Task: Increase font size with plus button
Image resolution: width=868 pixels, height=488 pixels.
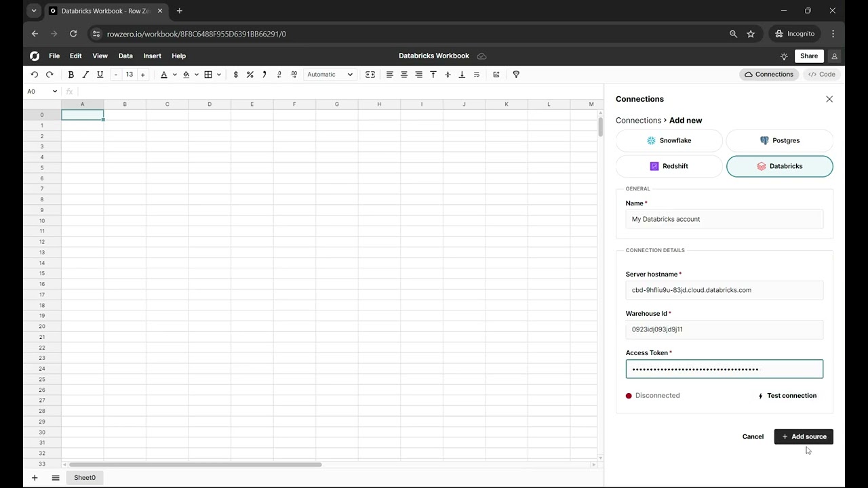Action: point(142,75)
